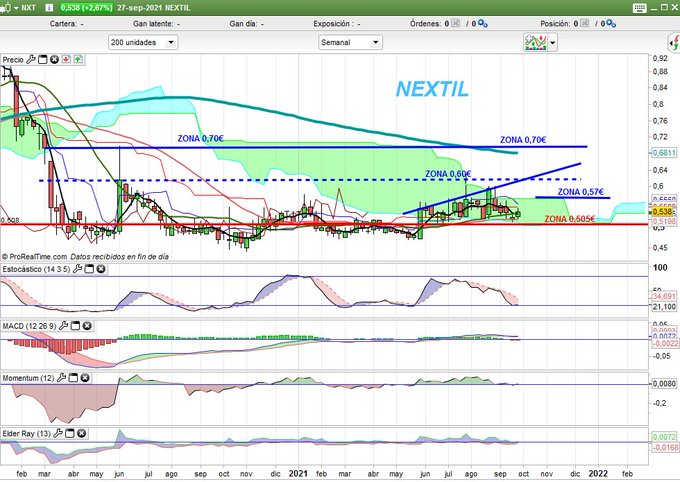Open Momentum indicator settings wrench
Viewport: 680px width, 482px height.
pos(61,378)
